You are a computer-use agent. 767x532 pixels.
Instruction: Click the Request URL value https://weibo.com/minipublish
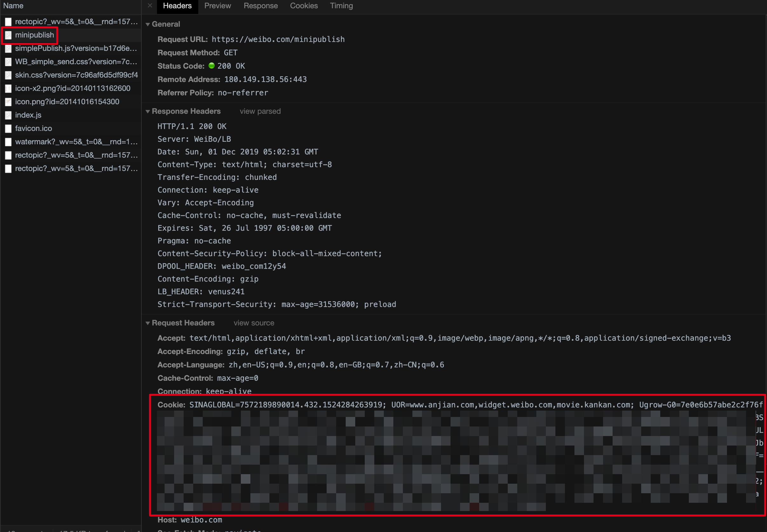click(x=278, y=39)
